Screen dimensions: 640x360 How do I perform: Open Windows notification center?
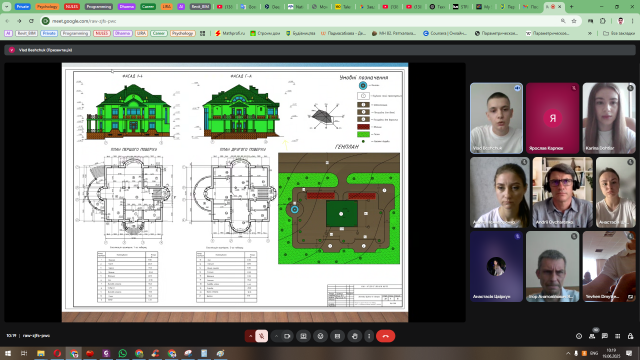(x=629, y=353)
